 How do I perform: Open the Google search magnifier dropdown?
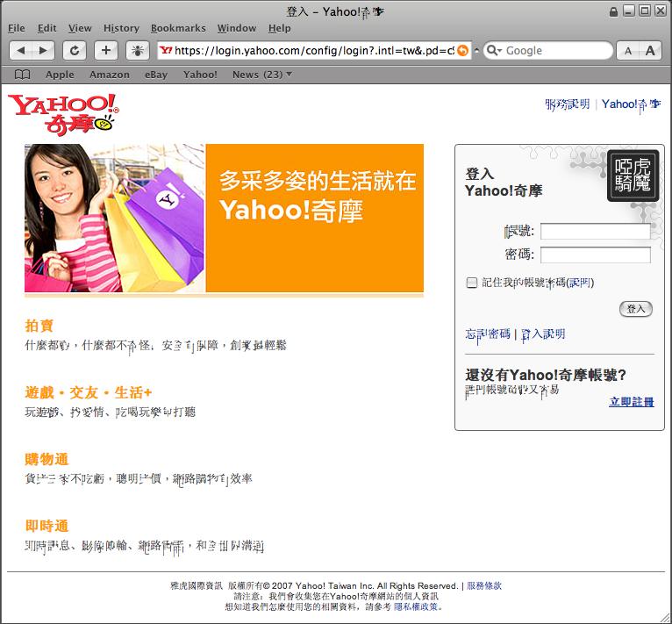coord(494,51)
